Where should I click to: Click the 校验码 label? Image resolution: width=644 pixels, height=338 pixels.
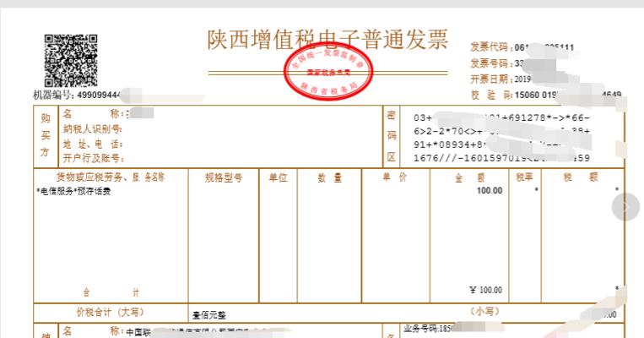[x=490, y=95]
